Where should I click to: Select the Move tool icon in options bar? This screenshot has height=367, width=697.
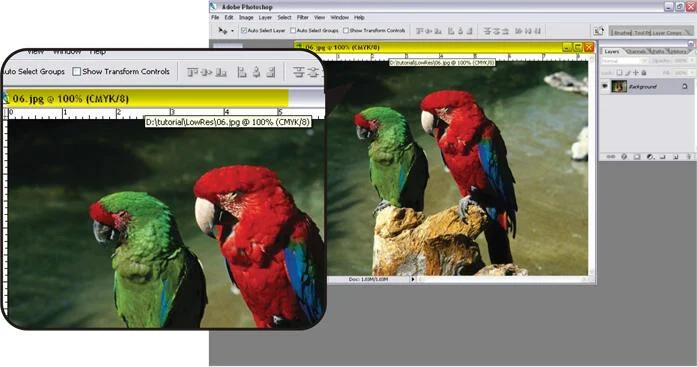click(x=222, y=31)
